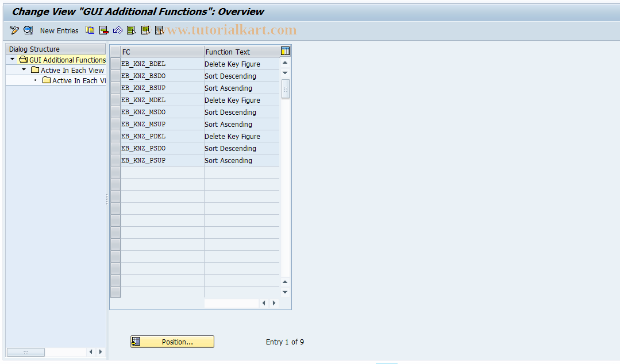This screenshot has height=364, width=620.
Task: Click New Entries button
Action: click(59, 30)
